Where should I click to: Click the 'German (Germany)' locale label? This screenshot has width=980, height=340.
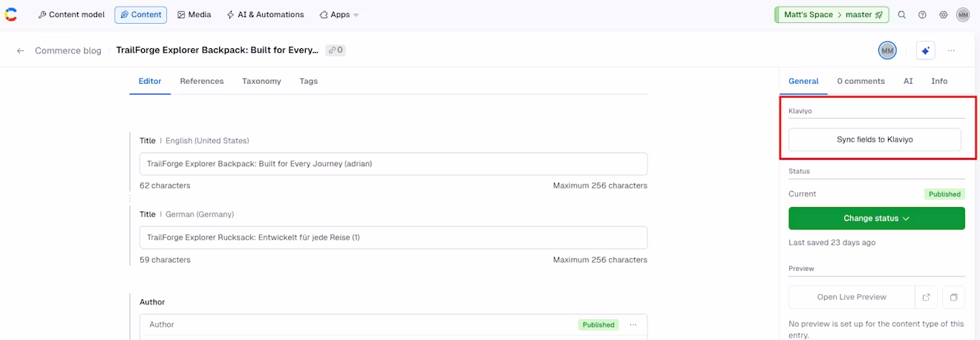[200, 215]
